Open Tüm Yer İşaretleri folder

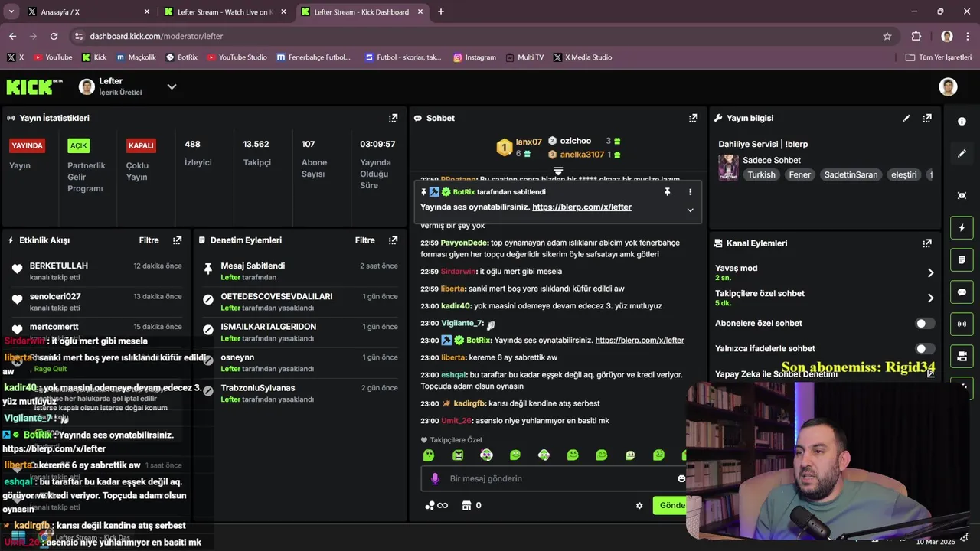tap(938, 57)
